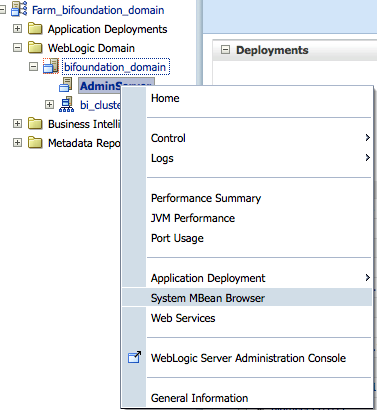Collapse the Deployments panel section
The width and height of the screenshot is (377, 410).
click(x=225, y=50)
